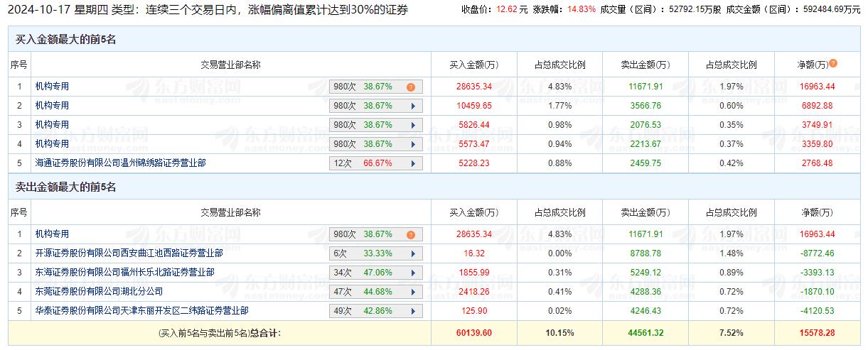Click the arrow icon in the 华泰证券 row
The width and height of the screenshot is (868, 350).
click(412, 311)
